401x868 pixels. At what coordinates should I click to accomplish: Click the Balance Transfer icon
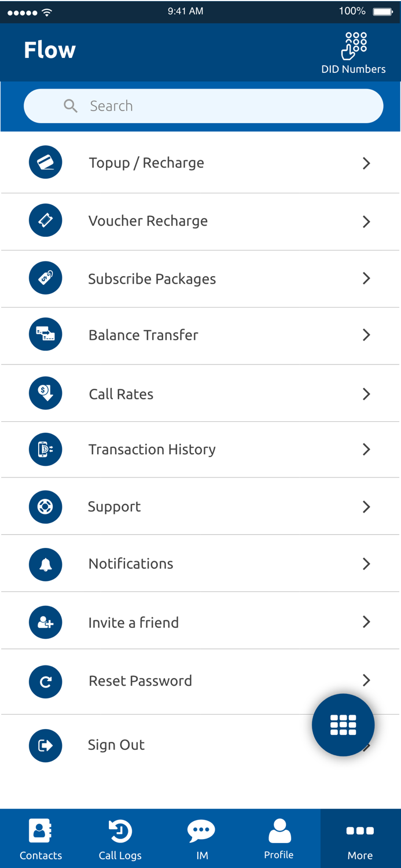point(45,334)
